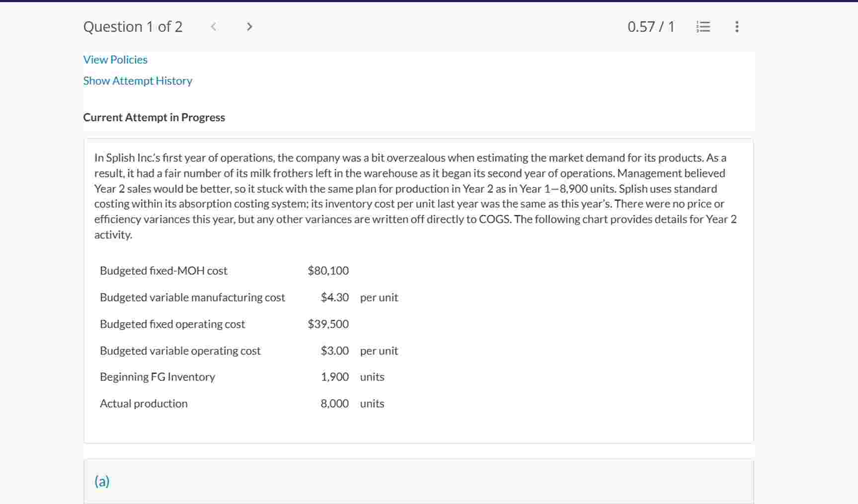Click the problem description paragraph
This screenshot has height=504, width=858.
pos(416,196)
